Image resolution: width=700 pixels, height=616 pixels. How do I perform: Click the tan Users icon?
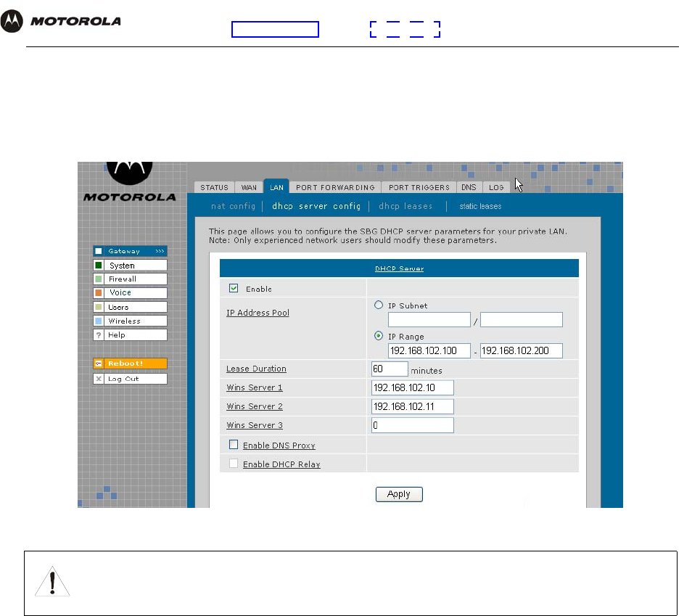pos(99,307)
